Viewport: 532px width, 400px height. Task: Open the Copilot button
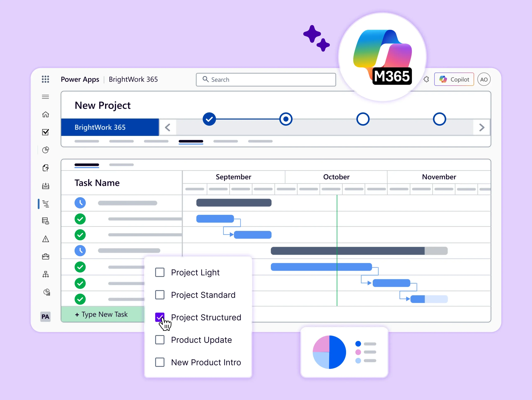click(454, 79)
